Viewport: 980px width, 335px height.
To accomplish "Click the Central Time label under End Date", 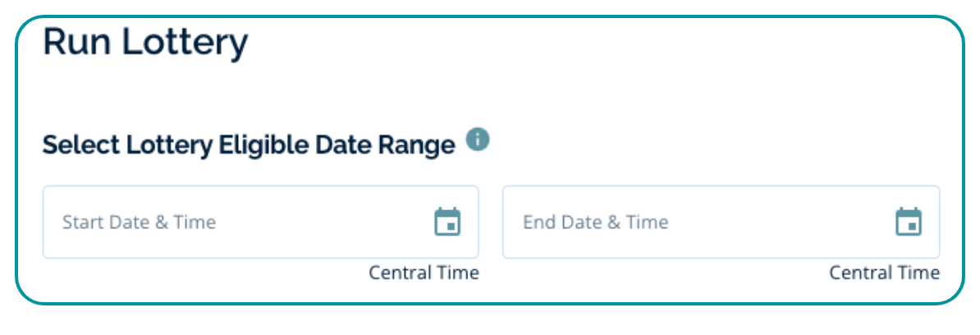I will tap(884, 273).
